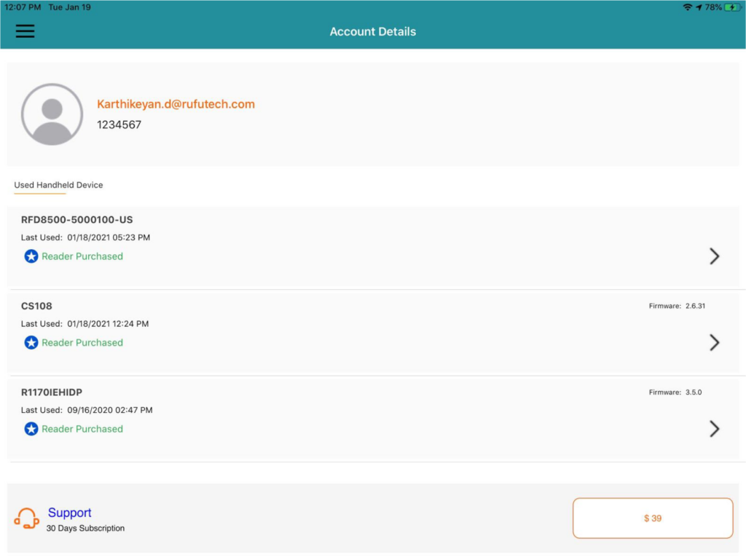Click Last Used 01/18/2021 05:23 PM
Image resolution: width=746 pixels, height=560 pixels.
pyautogui.click(x=85, y=237)
